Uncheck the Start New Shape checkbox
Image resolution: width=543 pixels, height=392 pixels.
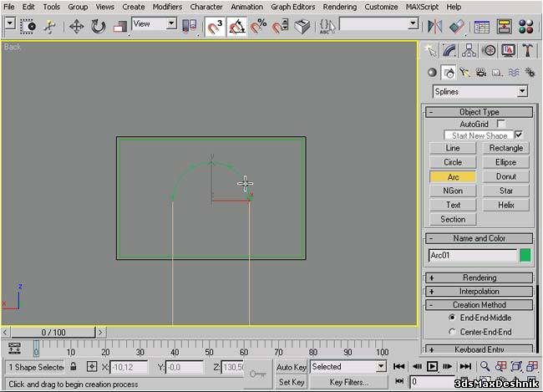coord(519,135)
